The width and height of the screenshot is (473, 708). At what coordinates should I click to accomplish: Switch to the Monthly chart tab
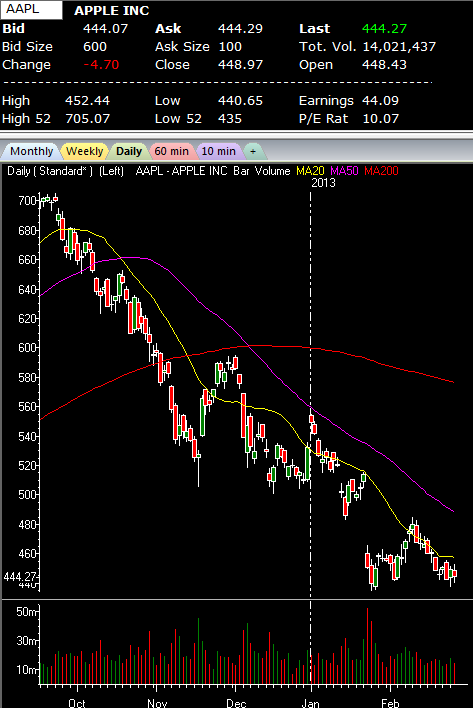click(31, 151)
